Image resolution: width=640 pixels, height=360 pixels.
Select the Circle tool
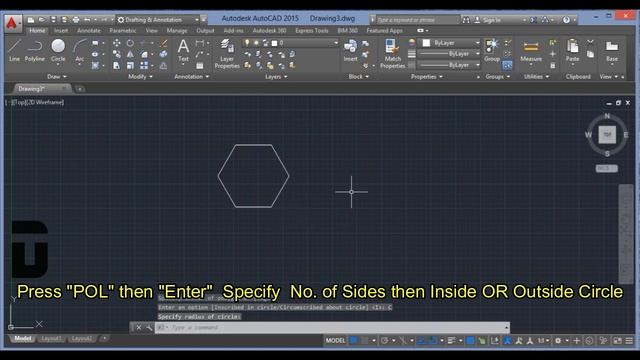coord(58,50)
